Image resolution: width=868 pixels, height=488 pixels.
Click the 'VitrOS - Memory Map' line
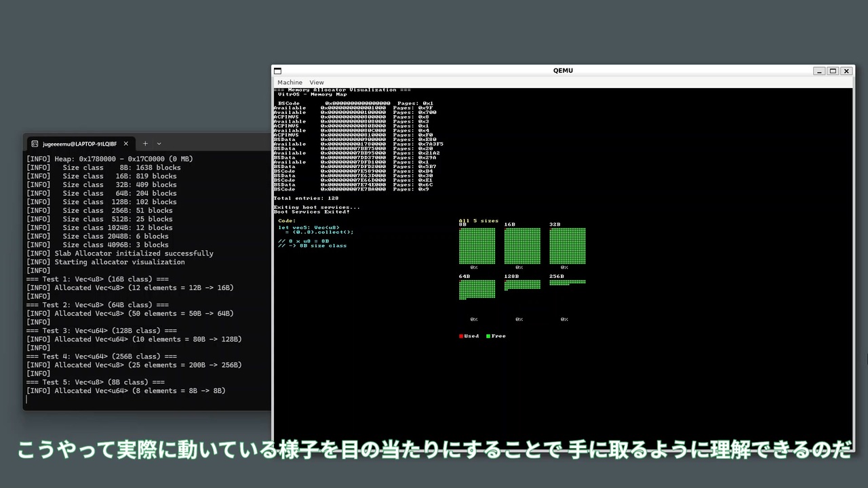pyautogui.click(x=313, y=95)
